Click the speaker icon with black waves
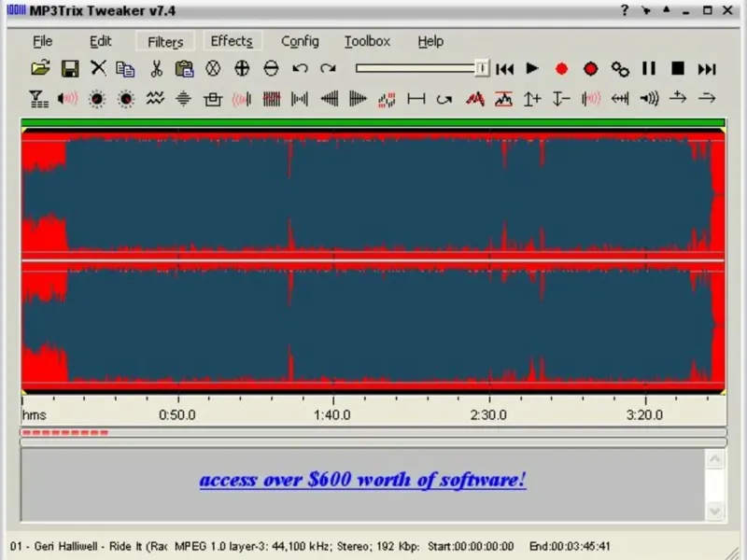Screen dimensions: 747x560 pyautogui.click(x=649, y=99)
